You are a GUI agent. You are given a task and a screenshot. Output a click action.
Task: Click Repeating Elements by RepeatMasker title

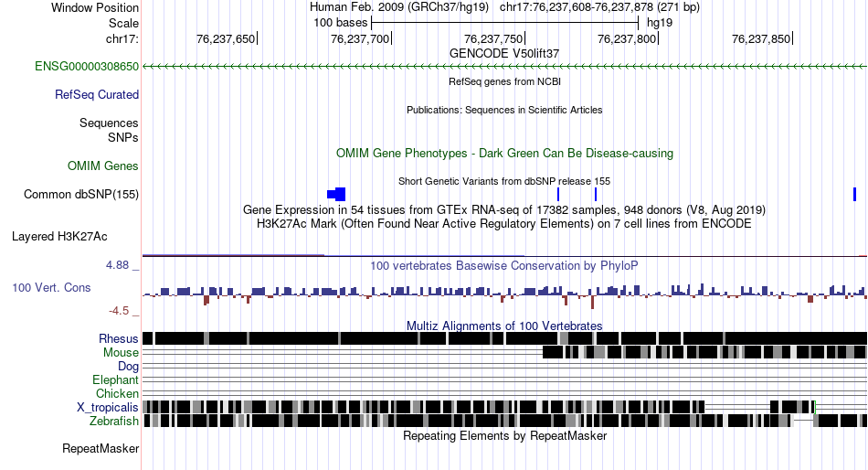click(x=504, y=435)
